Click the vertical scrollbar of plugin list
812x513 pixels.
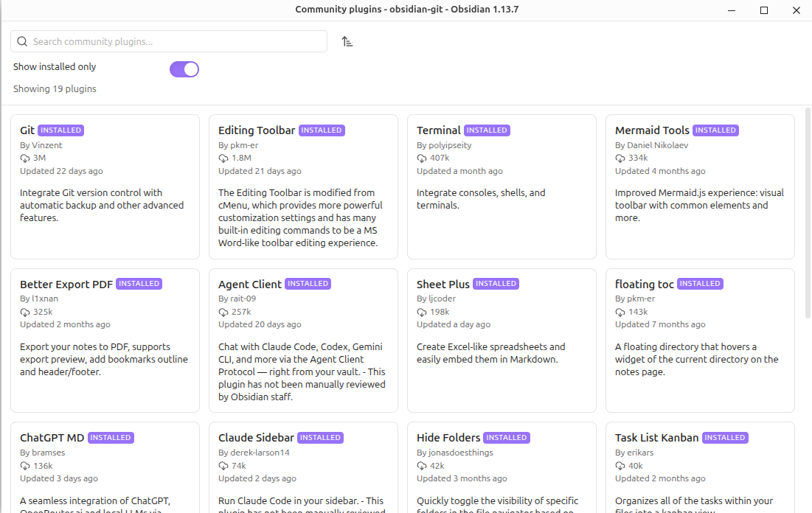(808, 213)
